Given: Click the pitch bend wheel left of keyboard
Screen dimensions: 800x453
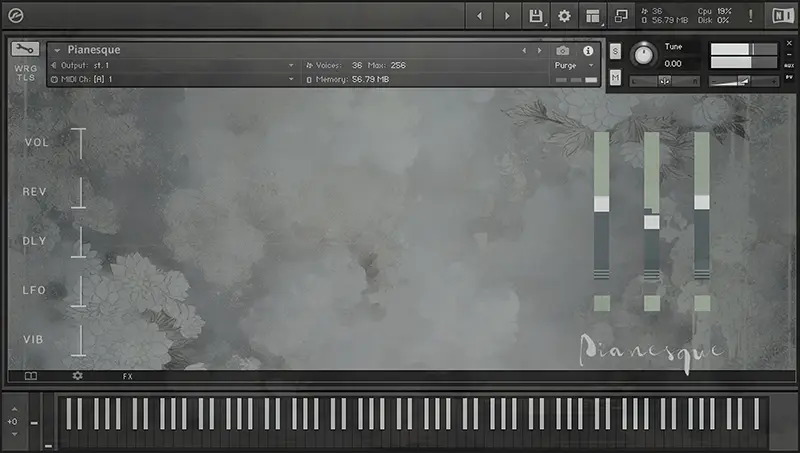Looking at the screenshot, I should click(34, 422).
